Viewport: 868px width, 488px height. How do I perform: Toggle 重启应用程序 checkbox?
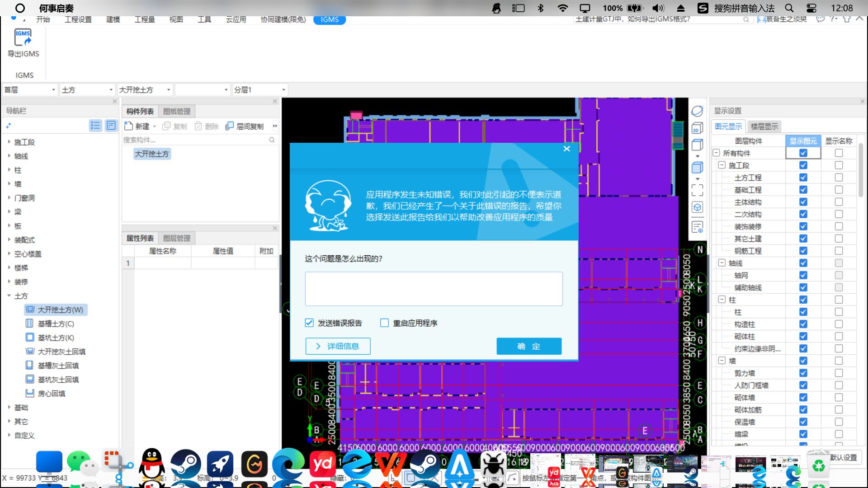(x=384, y=323)
